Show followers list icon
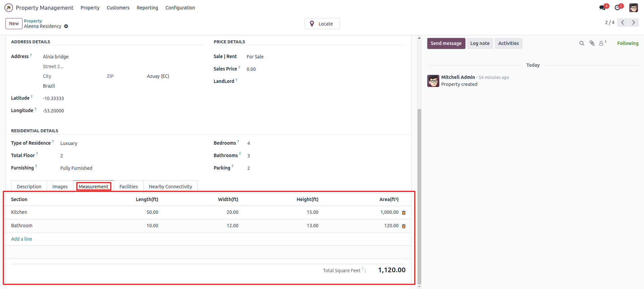Image resolution: width=644 pixels, height=289 pixels. click(x=602, y=43)
